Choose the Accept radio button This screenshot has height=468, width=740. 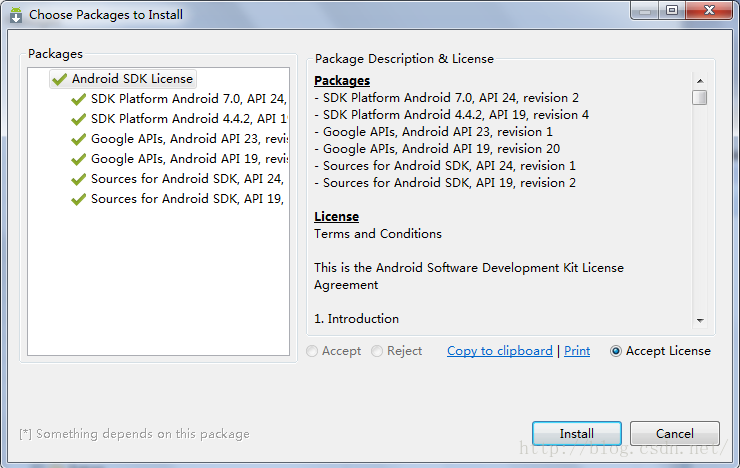[x=312, y=351]
